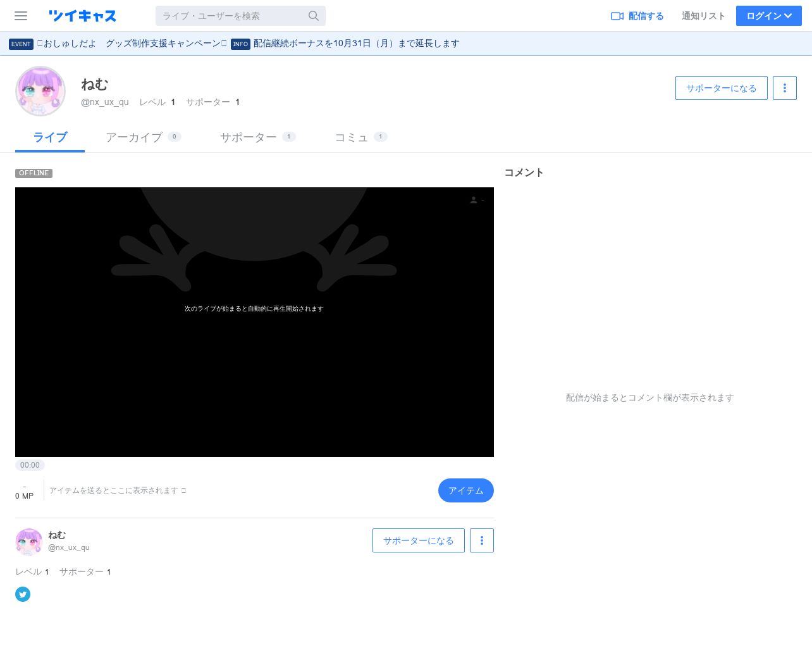812x648 pixels.
Task: Click the ねむ name below the player
Action: coord(57,535)
